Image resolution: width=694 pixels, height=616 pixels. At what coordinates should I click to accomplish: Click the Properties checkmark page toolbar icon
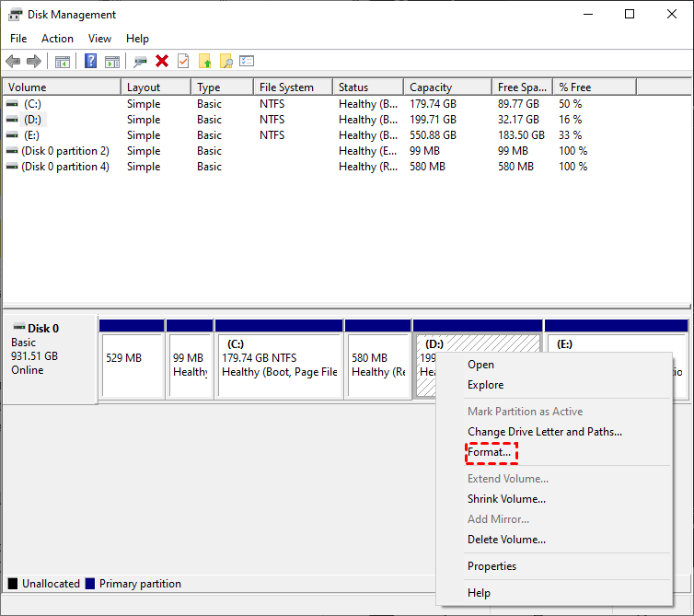(183, 62)
